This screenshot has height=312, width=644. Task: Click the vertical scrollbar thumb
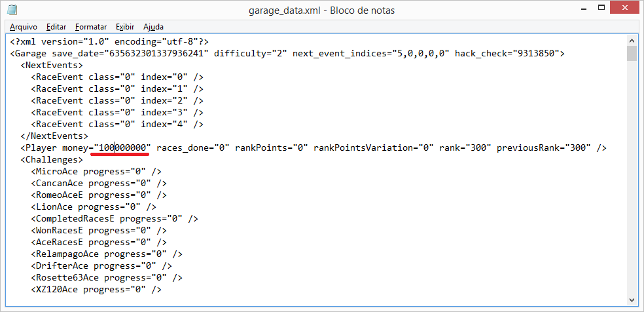click(632, 53)
